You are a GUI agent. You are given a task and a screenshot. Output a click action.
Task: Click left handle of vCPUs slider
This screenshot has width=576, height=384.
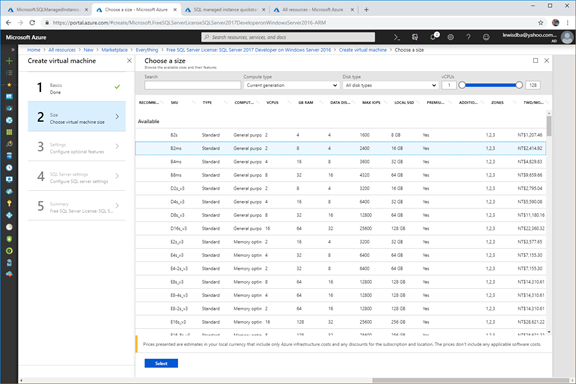pos(462,85)
